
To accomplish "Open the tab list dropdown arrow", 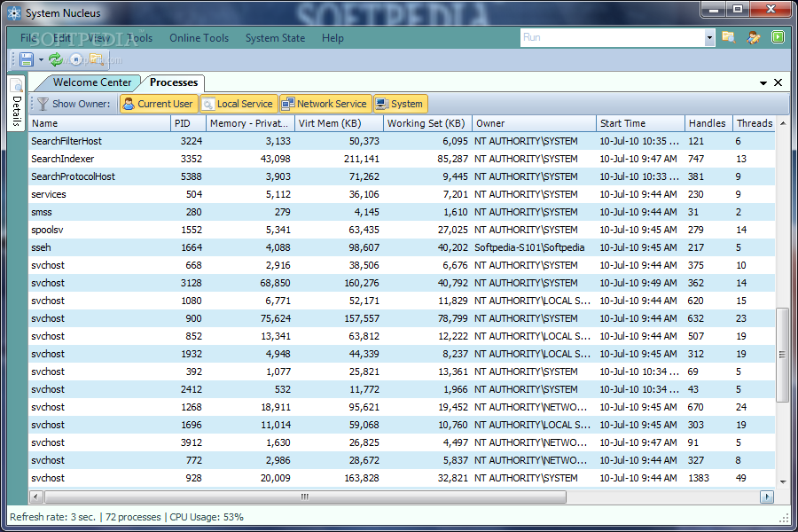I will coord(763,83).
